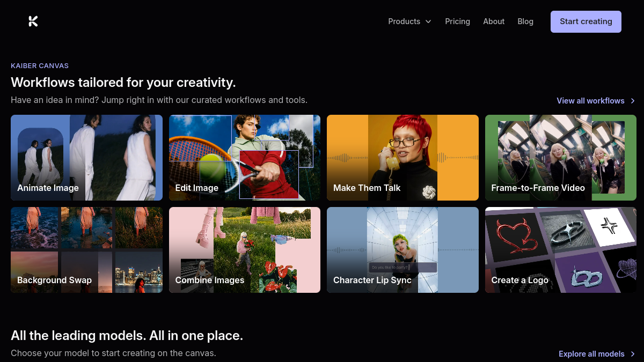
Task: Open the Background Swap workflow card
Action: click(86, 250)
